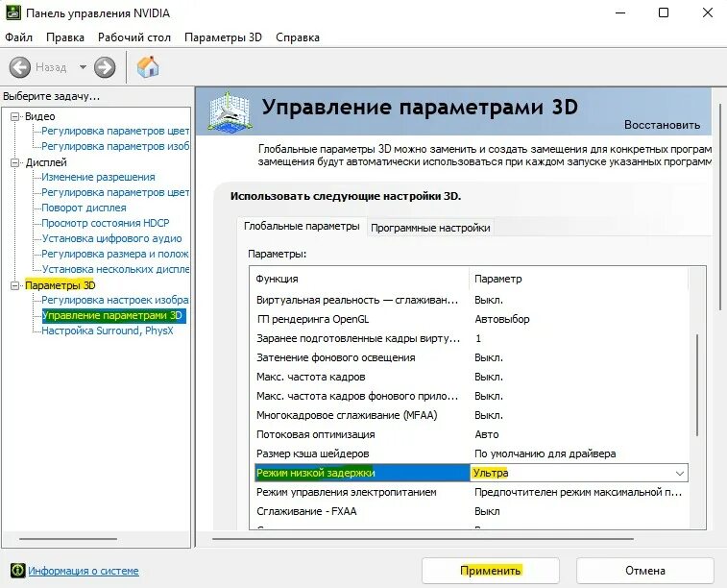
Task: Select Установка нескольких дисплеев task
Action: click(x=115, y=269)
